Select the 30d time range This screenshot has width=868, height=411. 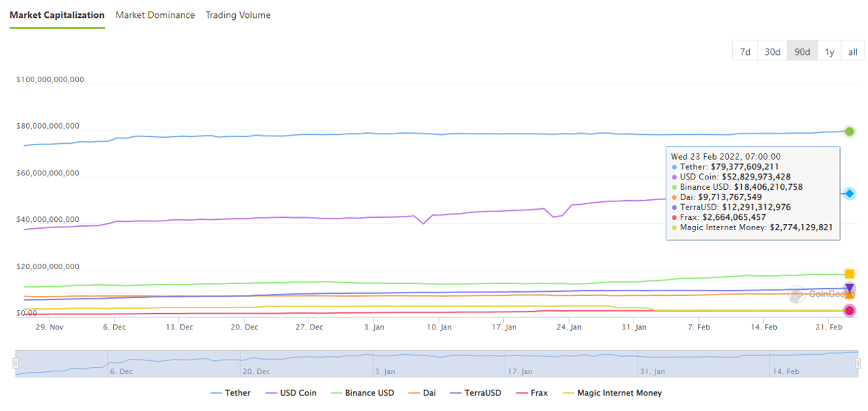coord(772,51)
